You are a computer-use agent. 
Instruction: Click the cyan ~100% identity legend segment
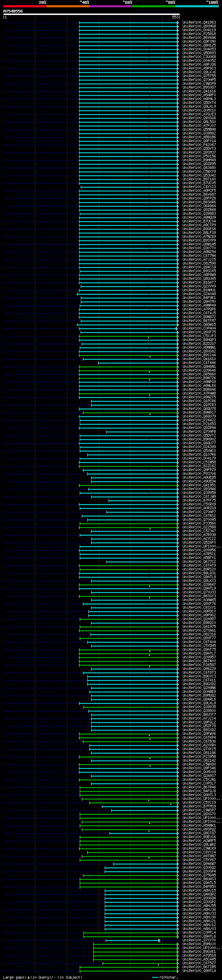[197, 6]
